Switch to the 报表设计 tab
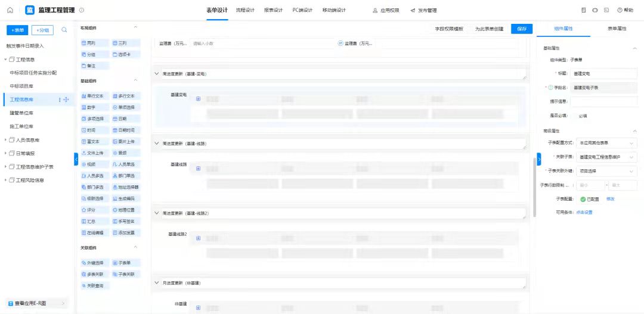The height and width of the screenshot is (314, 644). (x=274, y=10)
